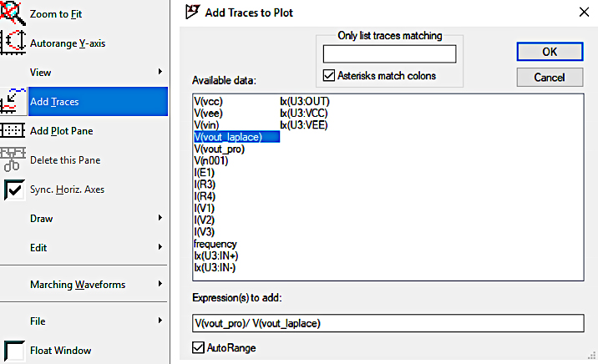This screenshot has width=598, height=364.
Task: Click the Zoom to Fit magnifier icon
Action: [13, 13]
